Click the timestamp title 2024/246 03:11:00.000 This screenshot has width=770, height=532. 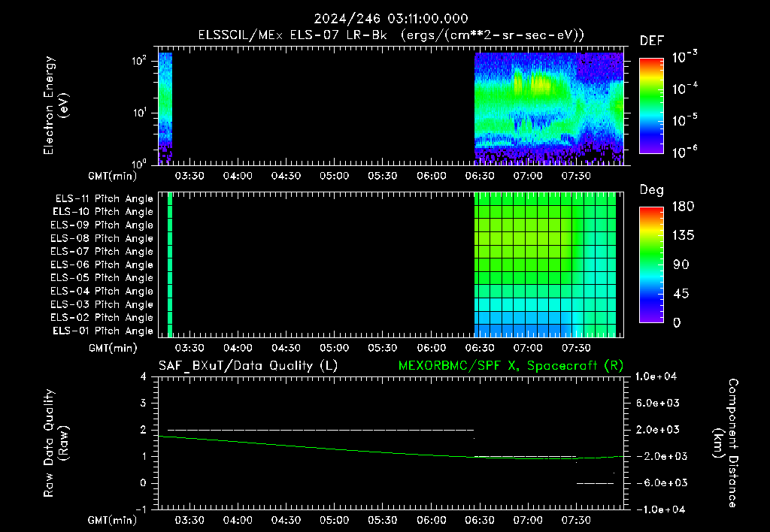point(391,19)
